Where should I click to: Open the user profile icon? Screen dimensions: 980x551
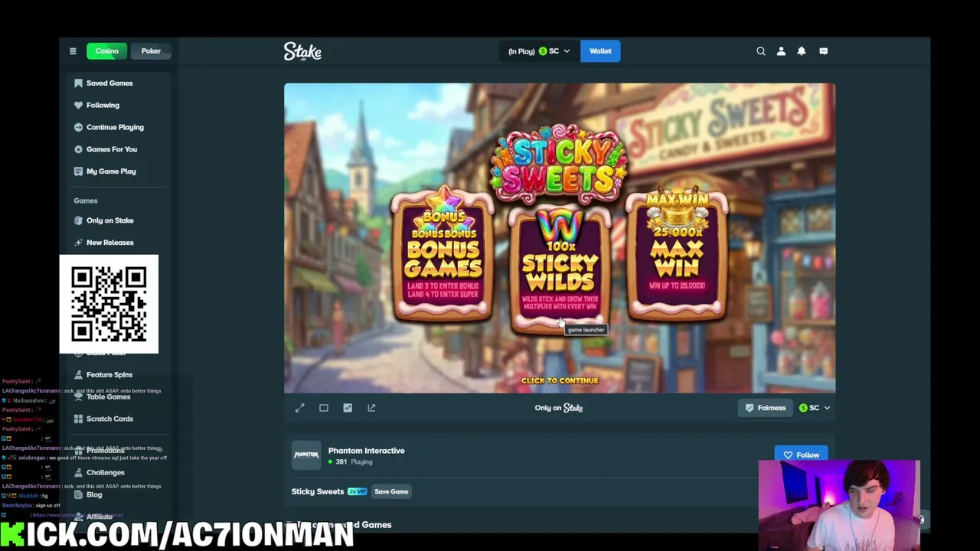781,51
